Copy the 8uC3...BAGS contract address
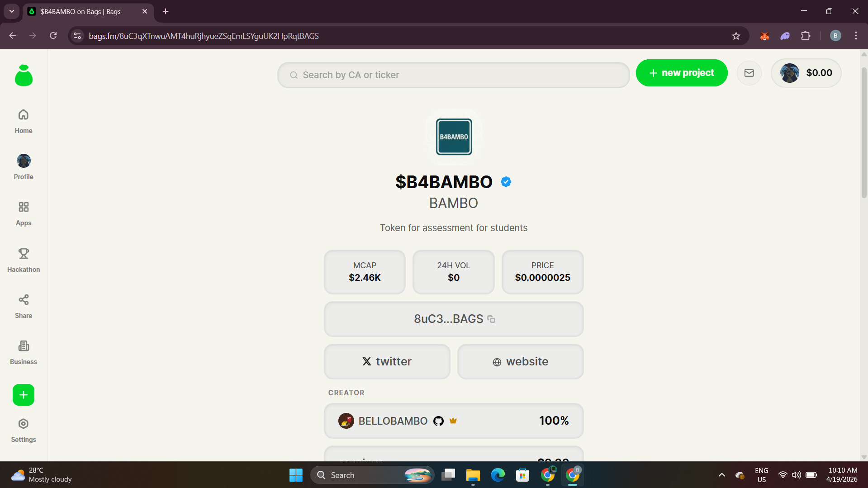 454,319
